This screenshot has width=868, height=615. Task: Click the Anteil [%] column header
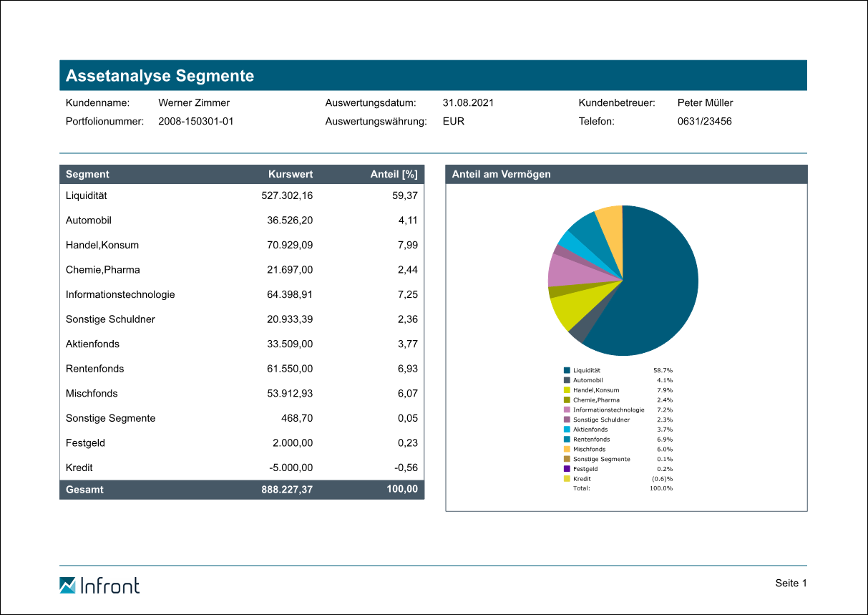[394, 174]
